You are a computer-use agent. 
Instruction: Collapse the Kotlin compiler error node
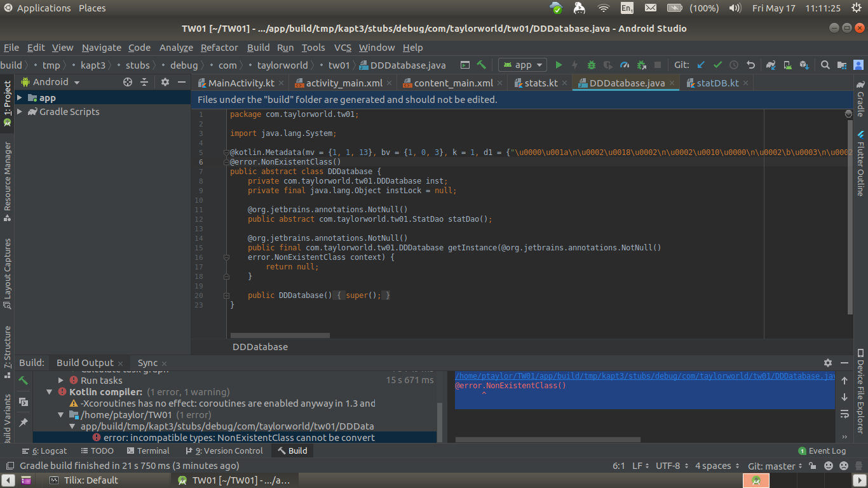[50, 392]
